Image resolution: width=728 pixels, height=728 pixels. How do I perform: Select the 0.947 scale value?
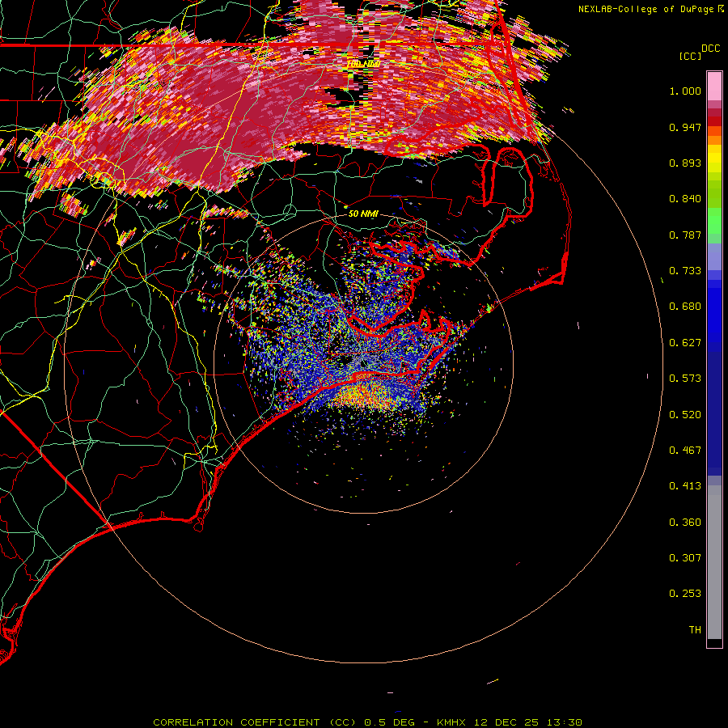point(685,127)
